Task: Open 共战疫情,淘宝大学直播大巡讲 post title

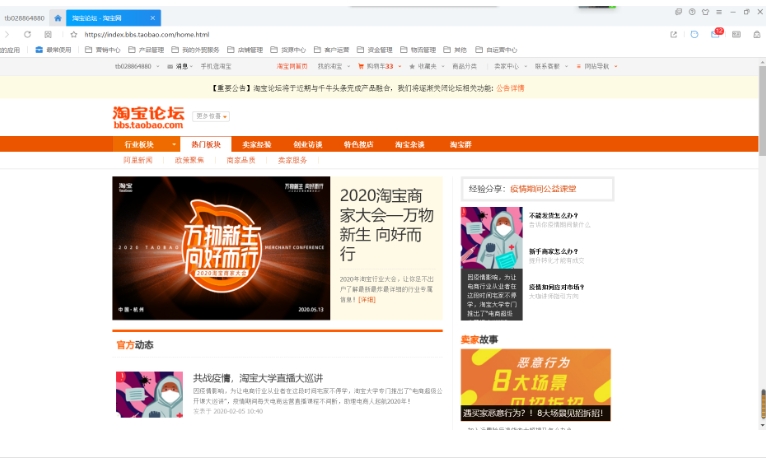Action: 258,378
